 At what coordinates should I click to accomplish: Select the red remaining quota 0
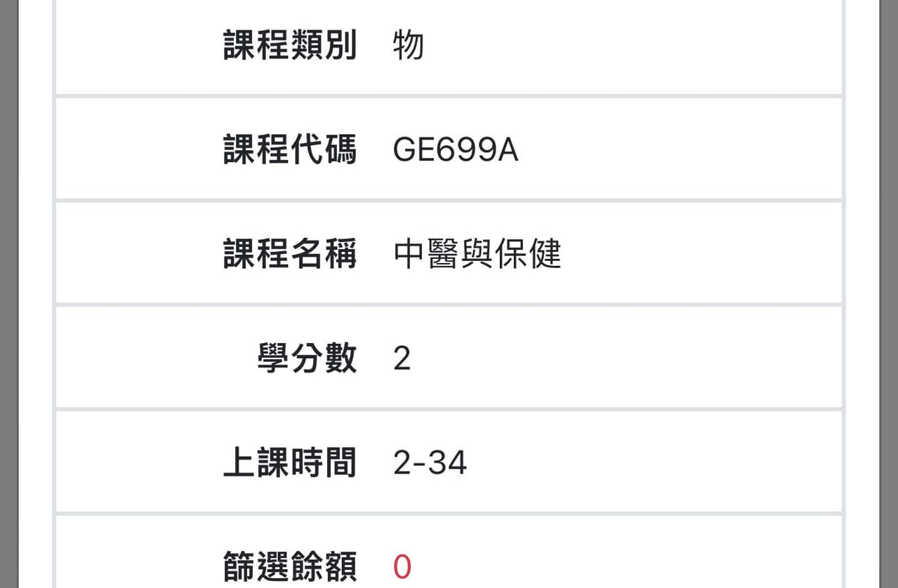point(402,567)
